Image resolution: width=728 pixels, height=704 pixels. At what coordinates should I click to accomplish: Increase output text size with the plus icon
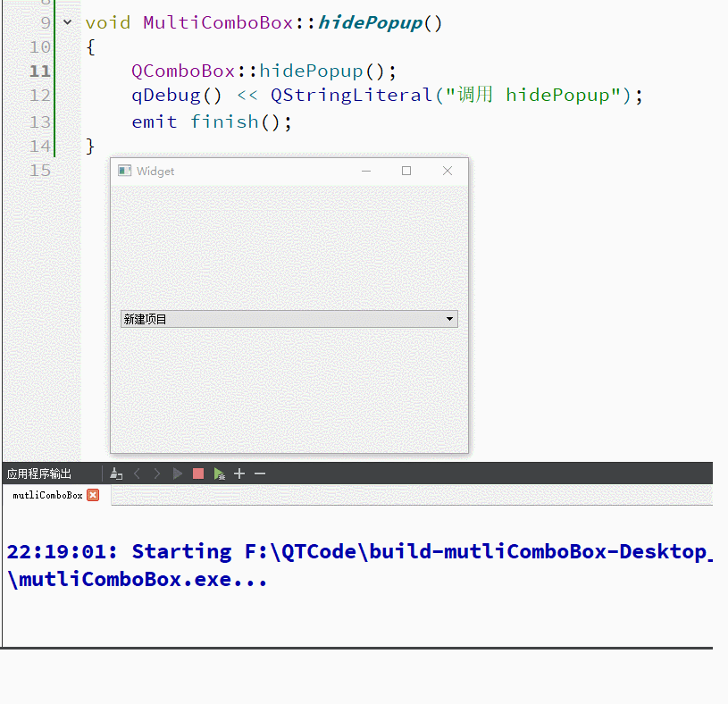tap(241, 474)
